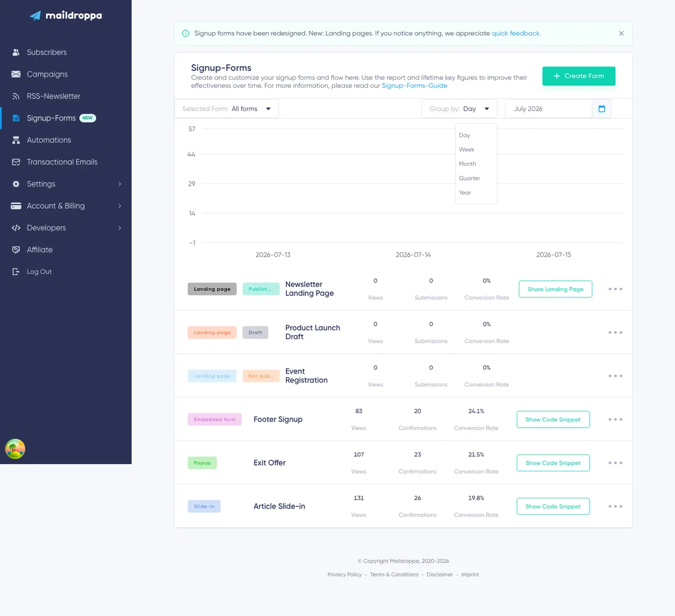Open the Disclaimer footer link
This screenshot has height=616, width=675.
[440, 574]
